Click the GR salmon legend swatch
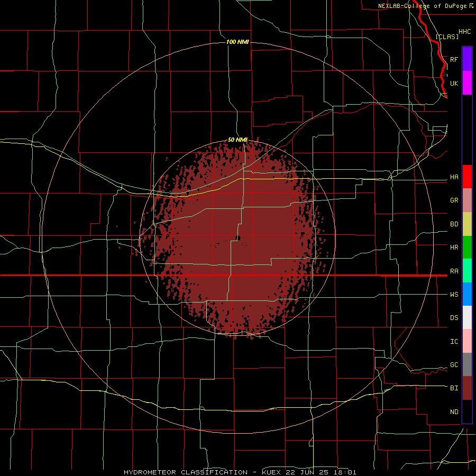 click(467, 200)
